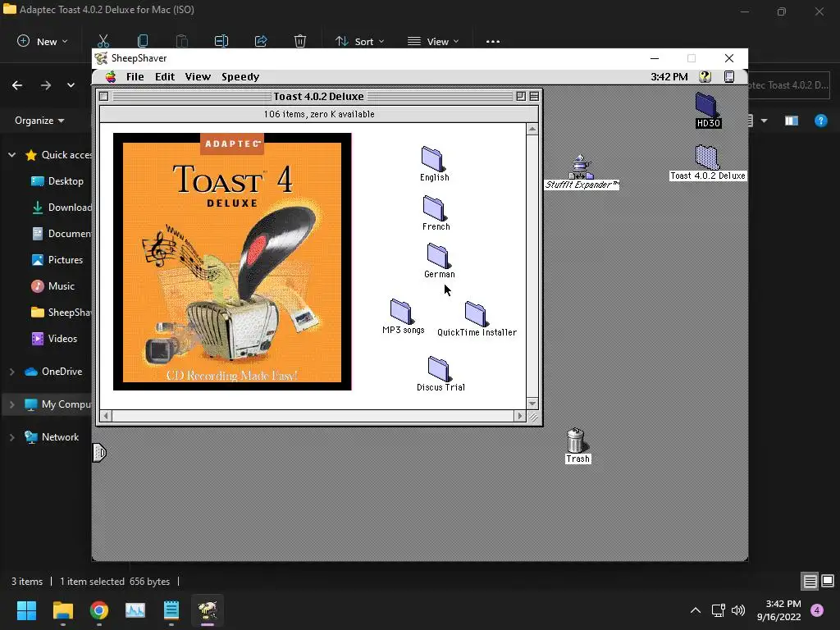Click the Copy icon in Explorer toolbar
Viewport: 840px width, 630px height.
click(x=143, y=41)
